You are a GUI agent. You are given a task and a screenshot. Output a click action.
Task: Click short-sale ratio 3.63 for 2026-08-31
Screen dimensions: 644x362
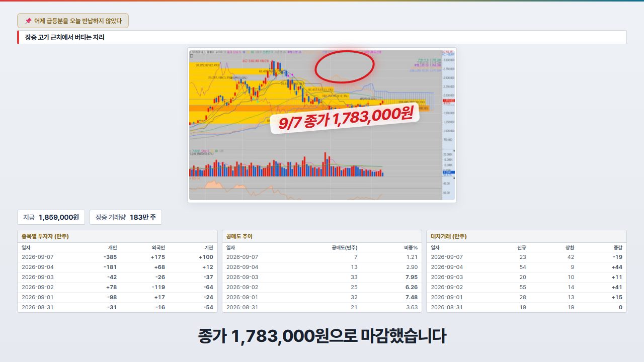412,307
